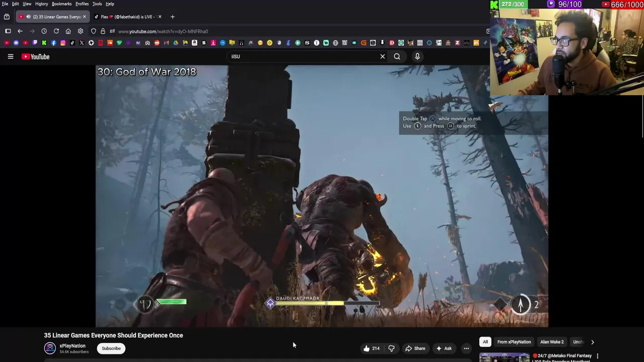The width and height of the screenshot is (644, 362).
Task: Open the TikTok bookmark icon
Action: [x=72, y=43]
